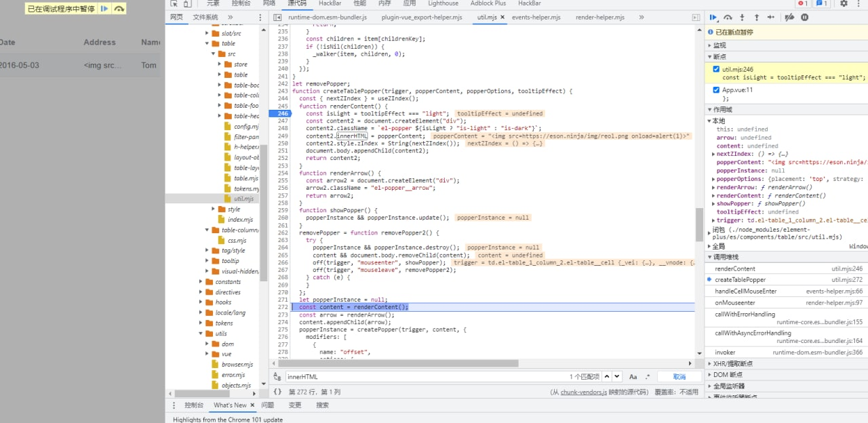The height and width of the screenshot is (423, 868).
Task: Open DevTools settings gear
Action: click(x=844, y=3)
